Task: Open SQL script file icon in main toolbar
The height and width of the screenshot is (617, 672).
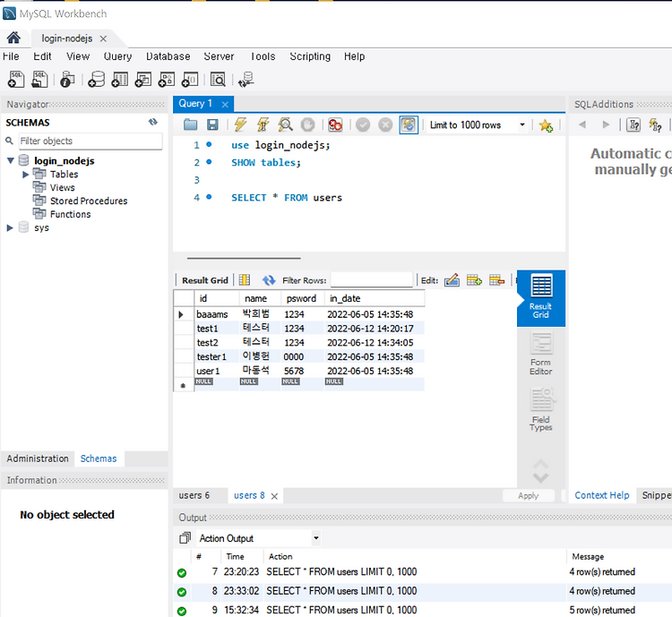Action: [x=39, y=80]
